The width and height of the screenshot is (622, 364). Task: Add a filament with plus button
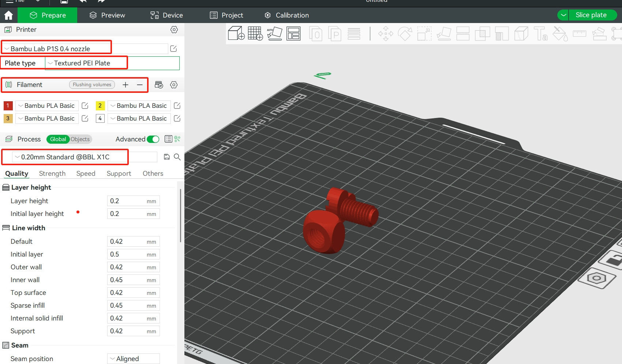pos(125,85)
